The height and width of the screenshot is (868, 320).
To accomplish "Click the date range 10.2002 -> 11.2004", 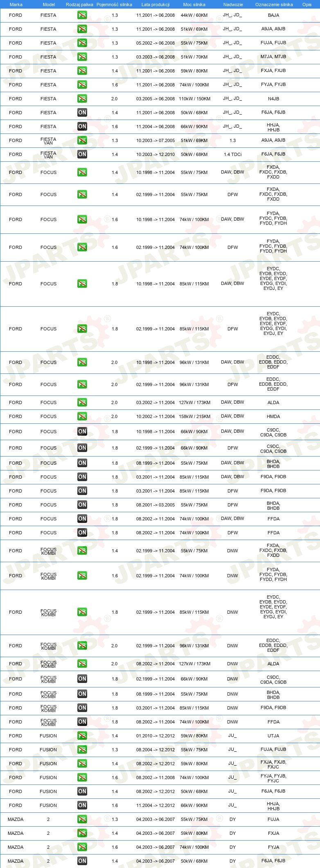I will pos(155,416).
